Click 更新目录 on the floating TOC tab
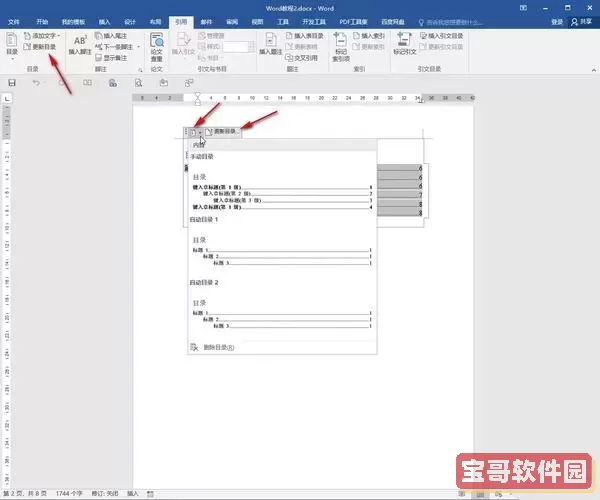 pyautogui.click(x=222, y=132)
